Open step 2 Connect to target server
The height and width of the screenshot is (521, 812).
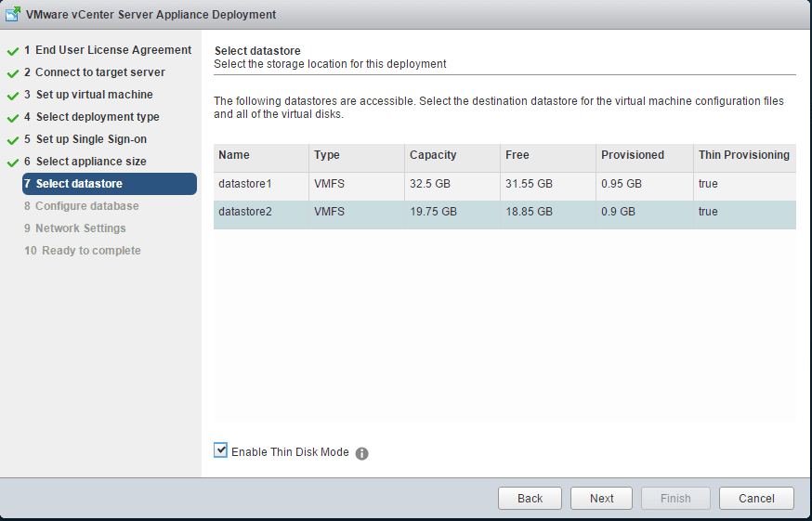pos(94,72)
